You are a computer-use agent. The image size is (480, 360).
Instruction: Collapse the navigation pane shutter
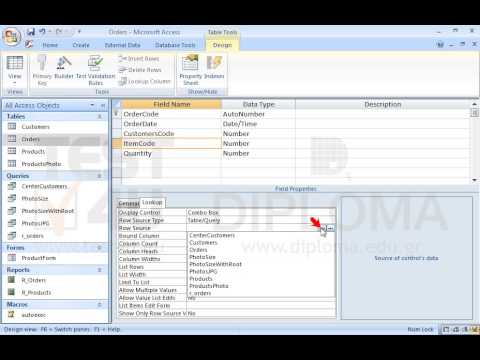click(x=103, y=105)
